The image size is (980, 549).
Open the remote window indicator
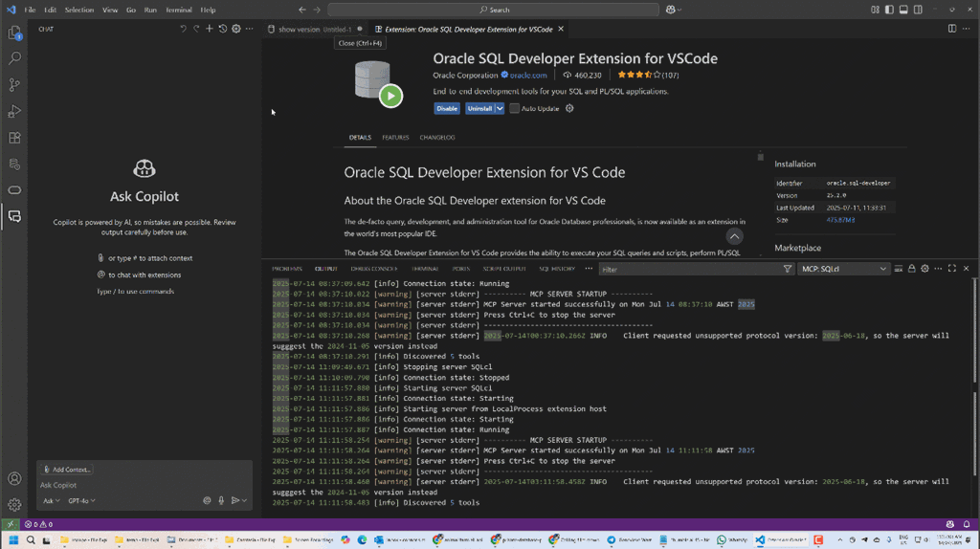[10, 524]
